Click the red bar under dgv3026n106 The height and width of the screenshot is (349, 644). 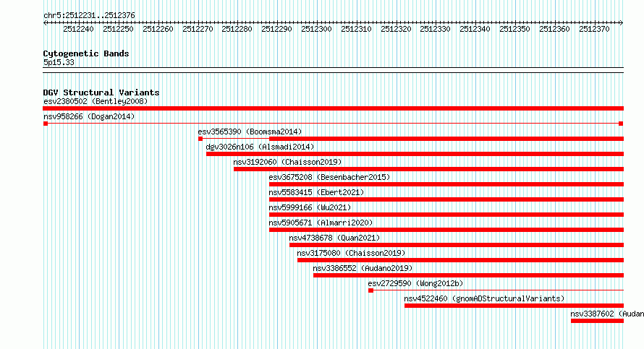pos(415,154)
